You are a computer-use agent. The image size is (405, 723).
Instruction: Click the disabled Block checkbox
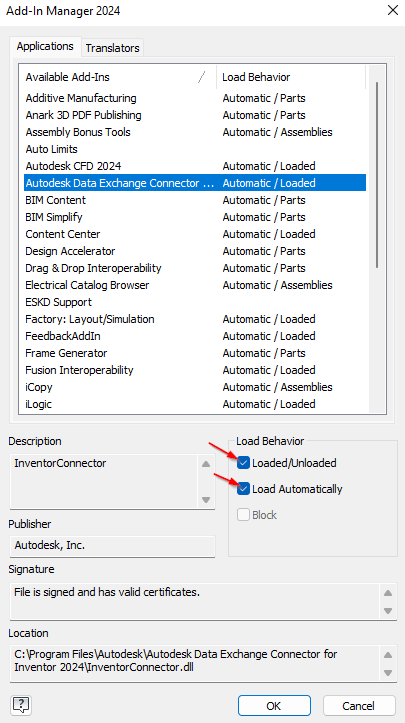click(243, 515)
